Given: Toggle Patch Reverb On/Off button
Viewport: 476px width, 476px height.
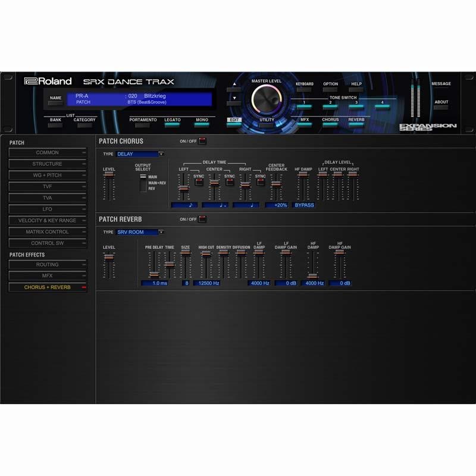Looking at the screenshot, I should (x=202, y=219).
